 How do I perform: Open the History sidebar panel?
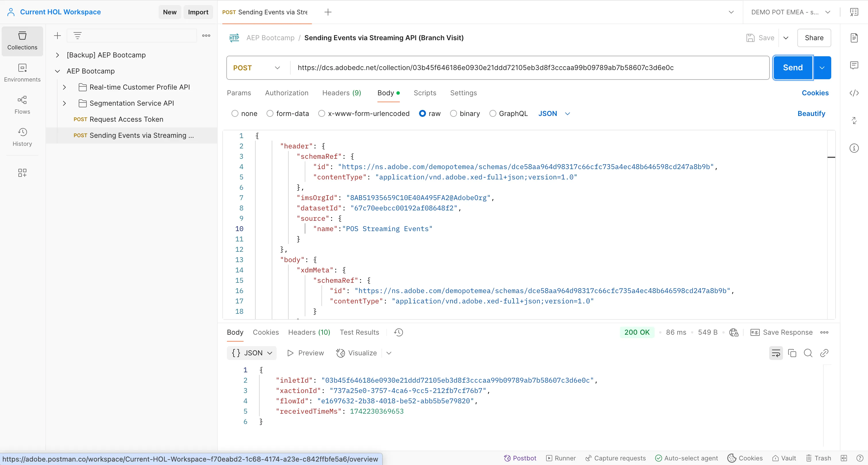coord(22,137)
